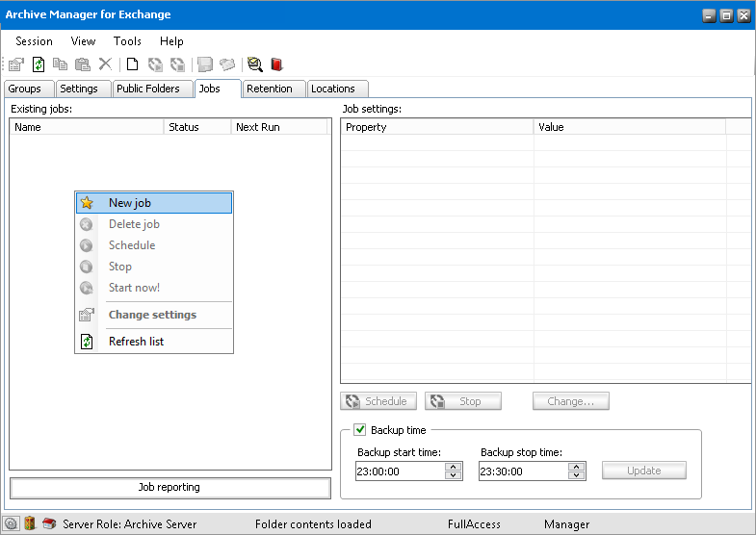The height and width of the screenshot is (535, 756).
Task: Click the delete X toolbar icon
Action: [x=105, y=64]
